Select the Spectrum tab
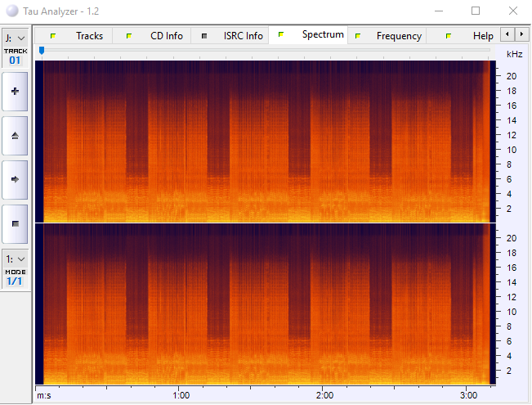This screenshot has height=405, width=532. [x=322, y=35]
